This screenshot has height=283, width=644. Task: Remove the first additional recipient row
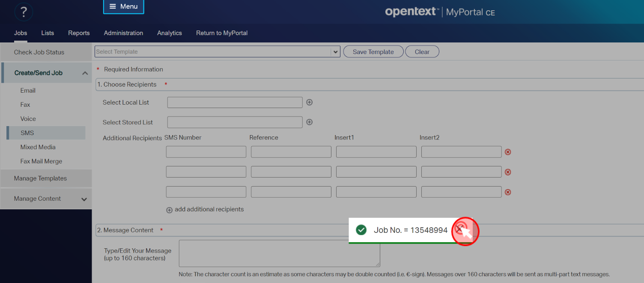(x=508, y=152)
